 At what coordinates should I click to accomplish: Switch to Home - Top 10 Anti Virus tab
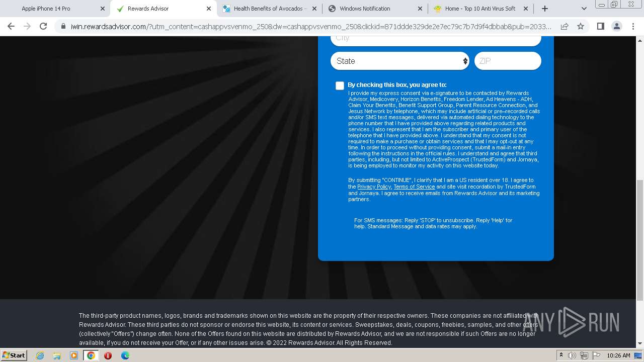point(480,9)
